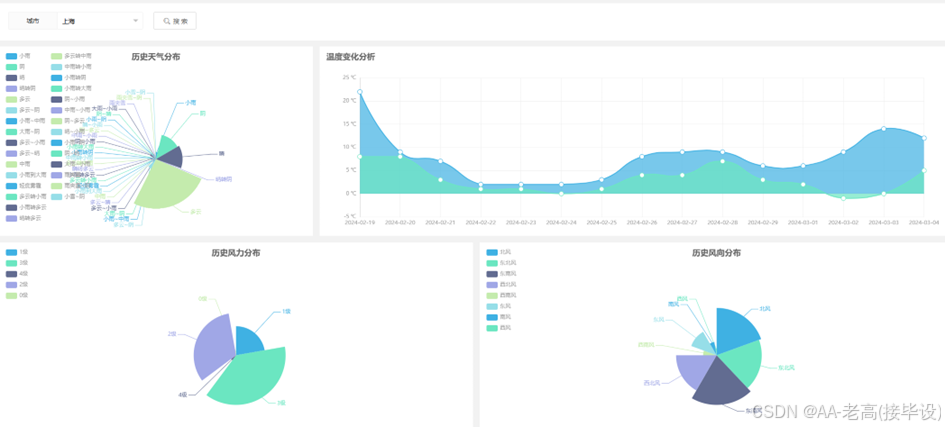Viewport: 945px width, 427px height.
Task: Toggle the 4级 wind force legend item
Action: click(17, 273)
